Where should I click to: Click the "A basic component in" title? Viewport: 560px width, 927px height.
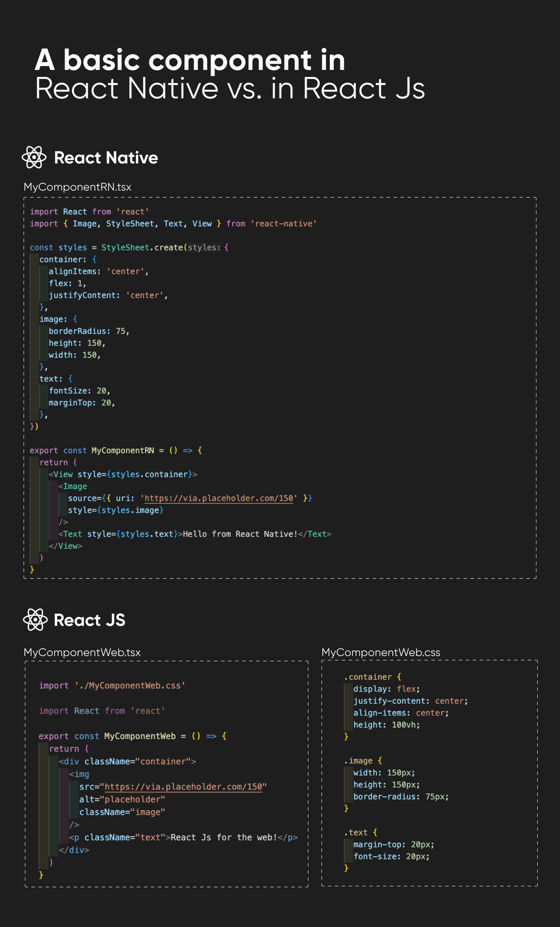190,60
